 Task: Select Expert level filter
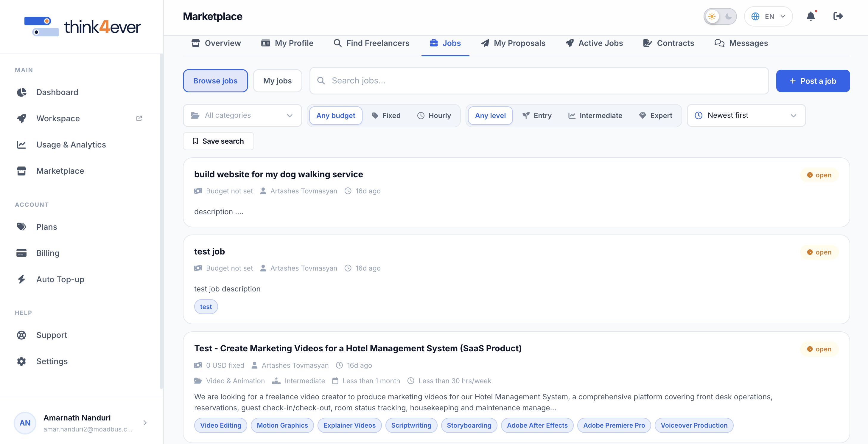pos(656,116)
